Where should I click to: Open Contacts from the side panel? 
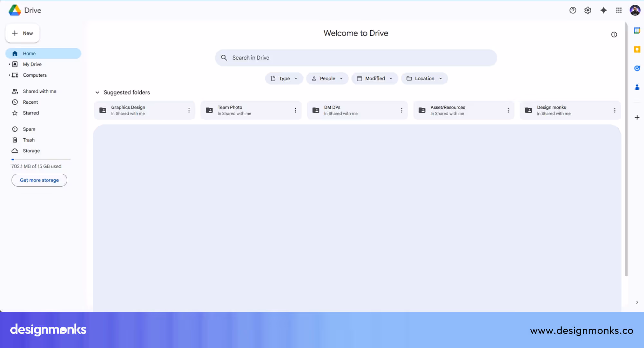(637, 87)
